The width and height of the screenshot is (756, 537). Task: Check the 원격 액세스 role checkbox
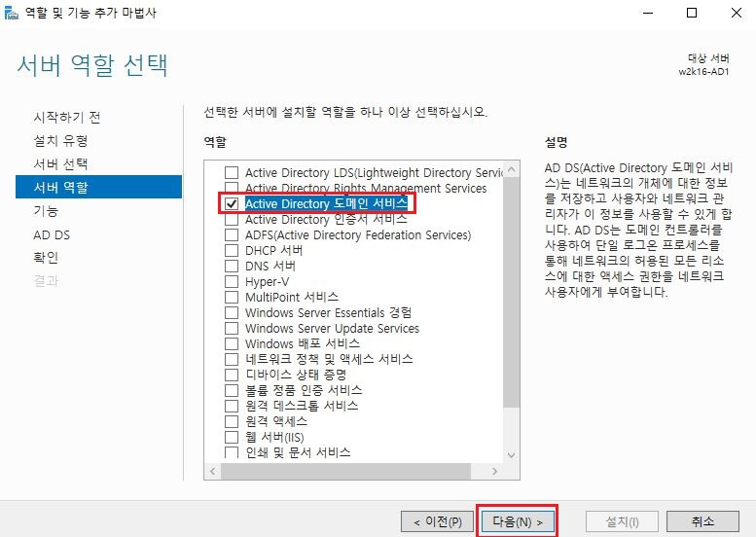point(232,421)
